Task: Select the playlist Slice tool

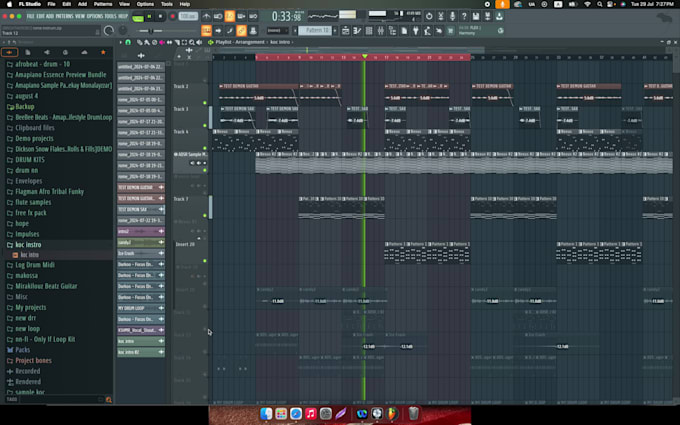Action: [x=177, y=42]
